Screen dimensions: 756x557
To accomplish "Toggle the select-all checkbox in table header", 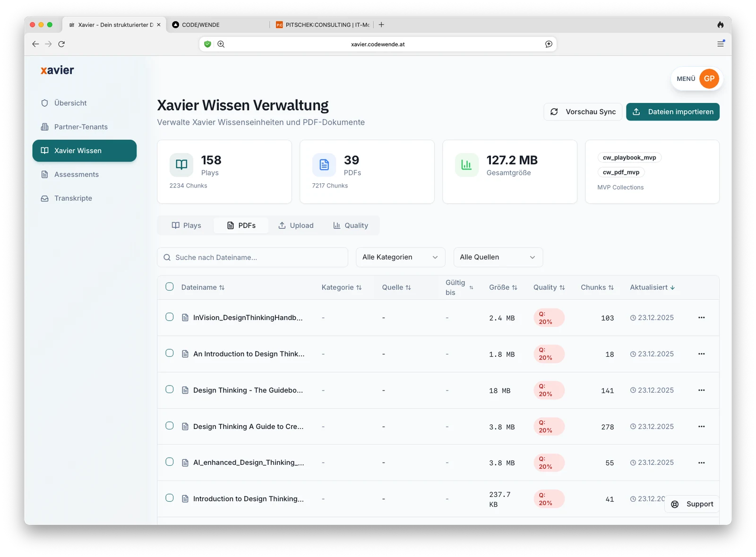I will tap(170, 287).
